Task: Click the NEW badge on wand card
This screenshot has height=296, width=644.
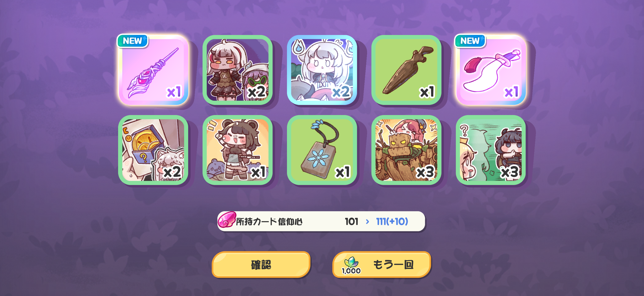Action: [132, 41]
